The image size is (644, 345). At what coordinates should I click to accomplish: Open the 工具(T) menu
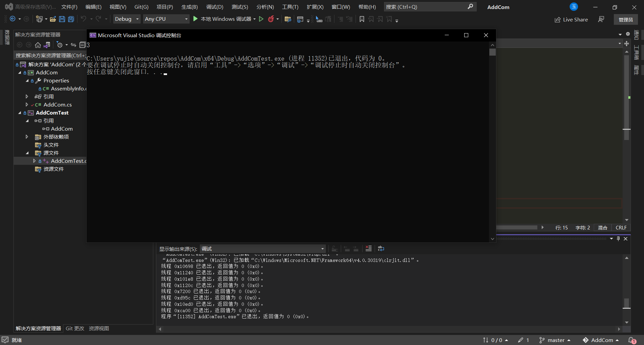pos(290,7)
